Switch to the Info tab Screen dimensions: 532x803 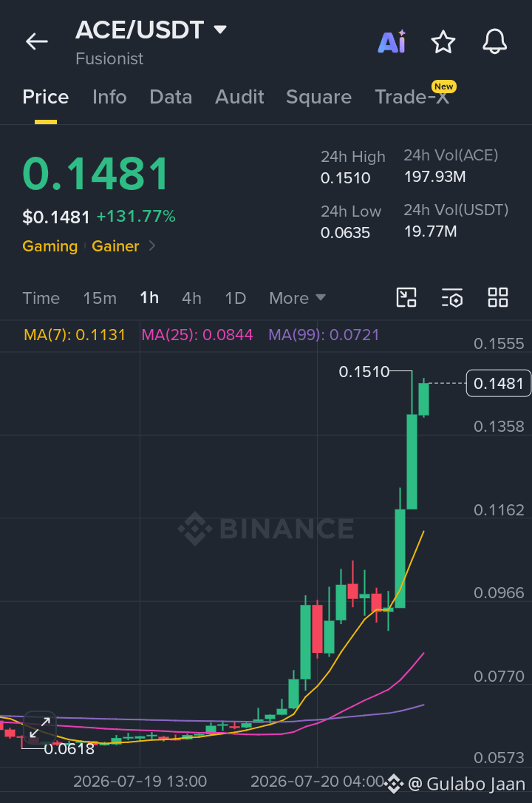109,97
